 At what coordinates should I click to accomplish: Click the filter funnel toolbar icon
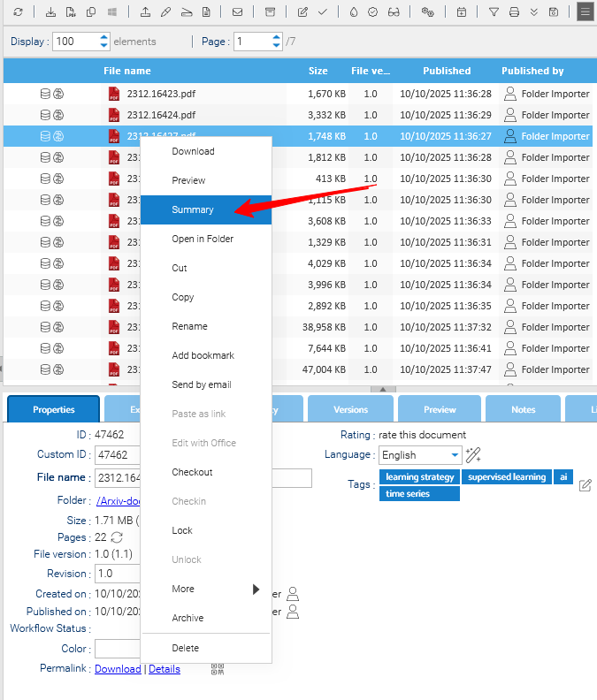point(494,12)
